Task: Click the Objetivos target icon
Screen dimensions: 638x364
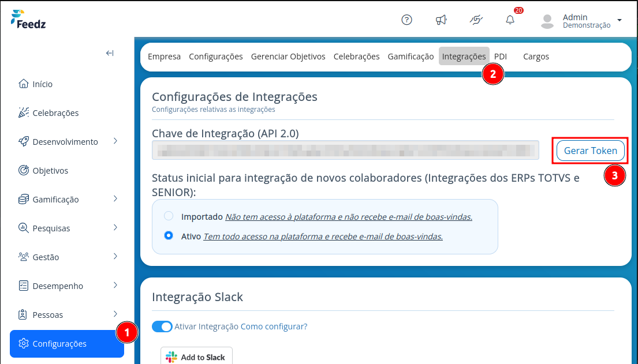Action: pyautogui.click(x=24, y=170)
